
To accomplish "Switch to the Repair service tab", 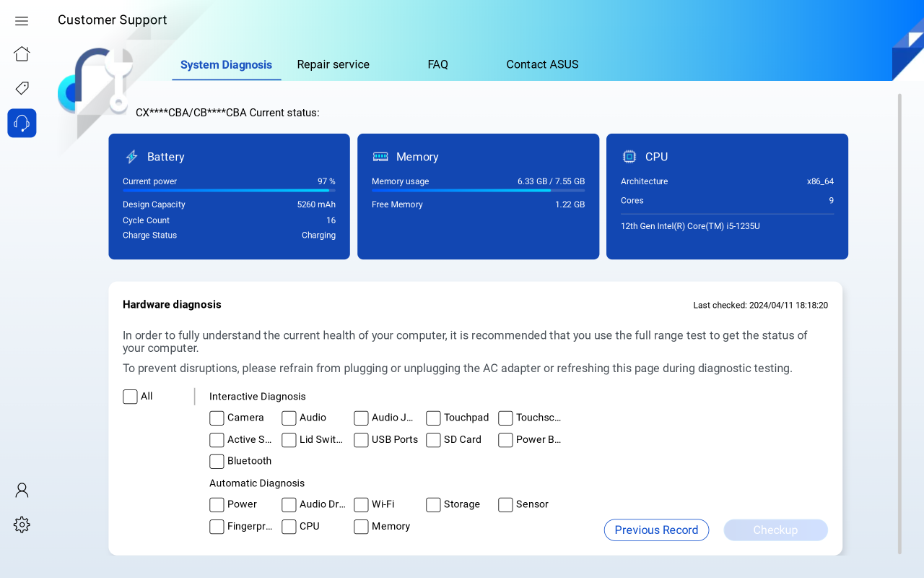I will click(x=333, y=64).
